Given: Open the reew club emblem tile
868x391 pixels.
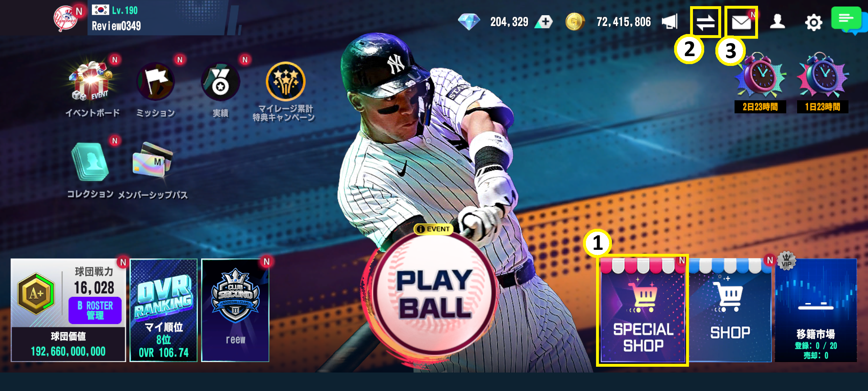Looking at the screenshot, I should point(235,310).
